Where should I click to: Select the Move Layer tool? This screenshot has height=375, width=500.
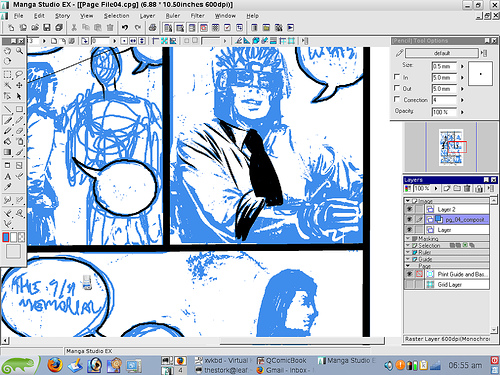[x=19, y=85]
